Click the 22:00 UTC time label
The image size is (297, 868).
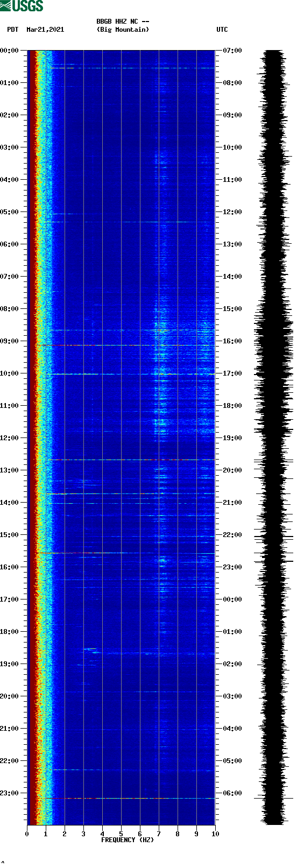232,535
